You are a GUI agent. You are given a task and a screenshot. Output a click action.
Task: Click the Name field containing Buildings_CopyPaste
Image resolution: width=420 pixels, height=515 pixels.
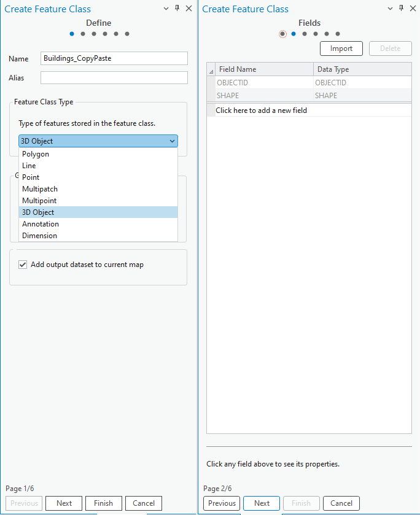[114, 58]
